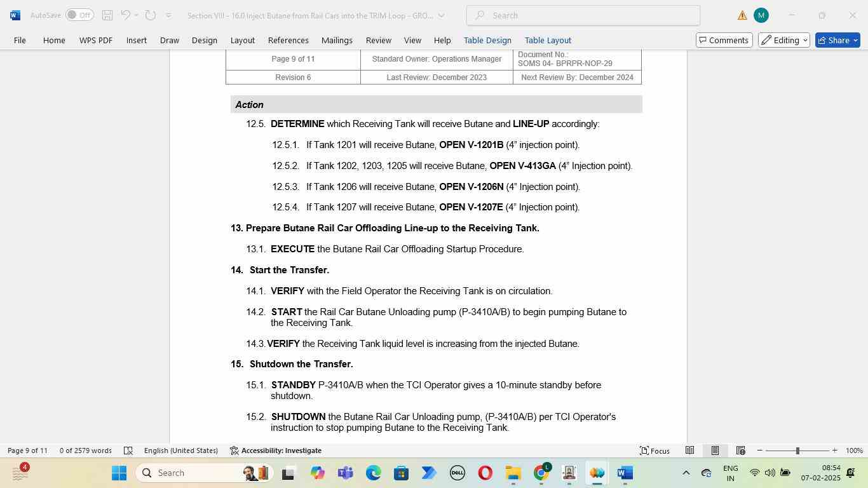Enable Focus mode
Screen dimensions: 868x488
[654, 451]
